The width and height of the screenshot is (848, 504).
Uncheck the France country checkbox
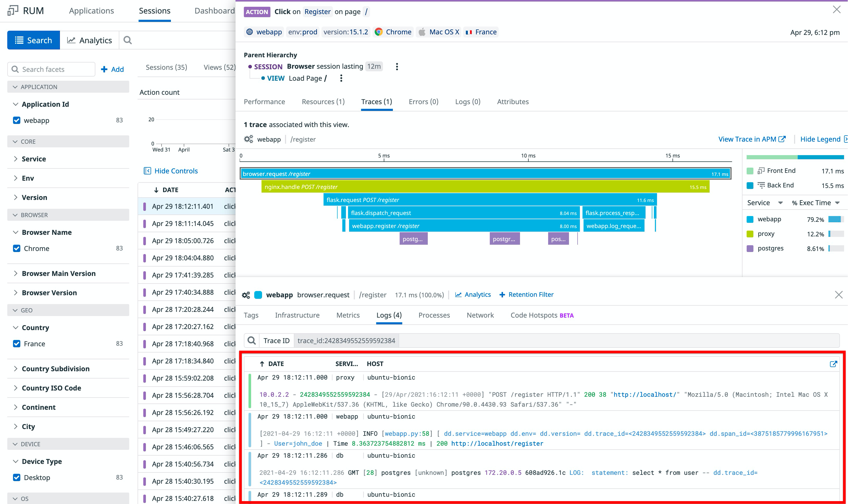(16, 344)
